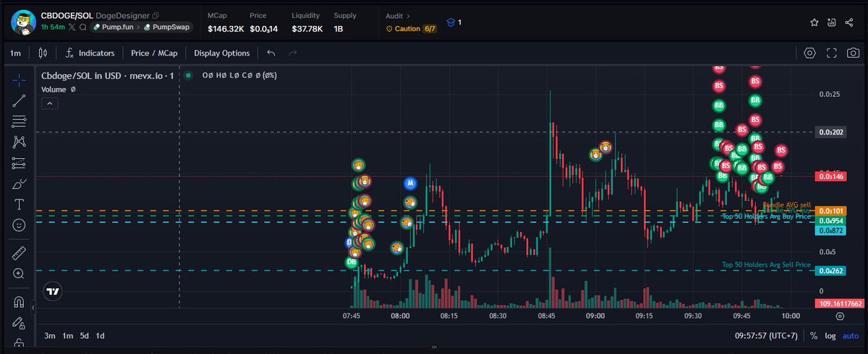
Task: Toggle log scale mode
Action: tap(830, 335)
